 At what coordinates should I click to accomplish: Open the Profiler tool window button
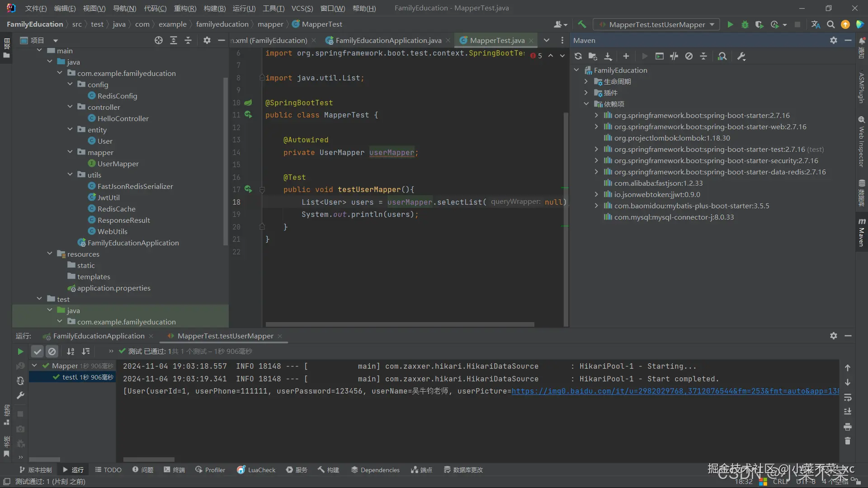(x=210, y=470)
